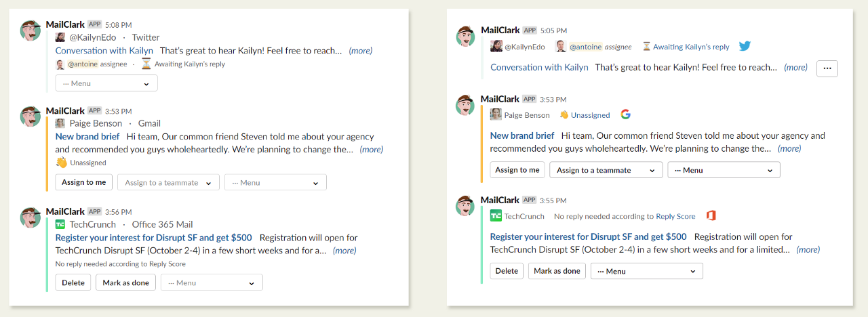Click Paige Benson's avatar in right panel
This screenshot has width=868, height=317.
click(496, 115)
